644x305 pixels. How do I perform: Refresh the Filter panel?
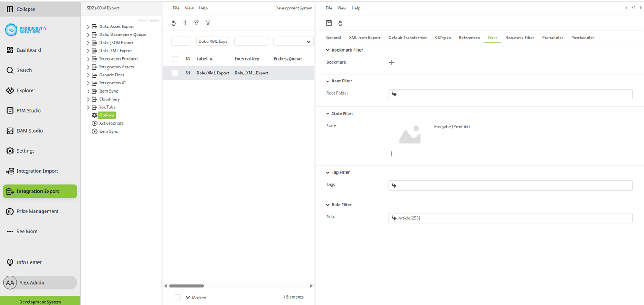[340, 23]
